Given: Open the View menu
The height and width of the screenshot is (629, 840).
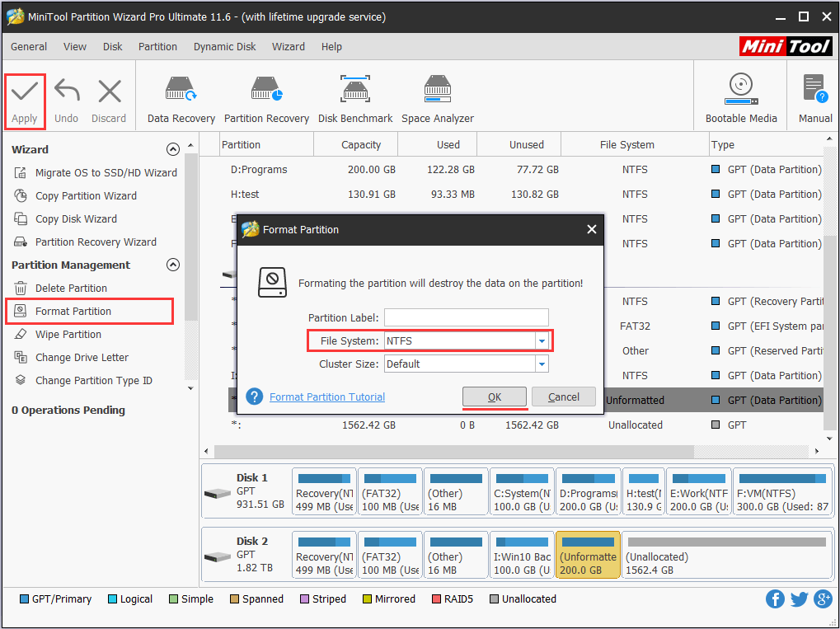Looking at the screenshot, I should [75, 47].
